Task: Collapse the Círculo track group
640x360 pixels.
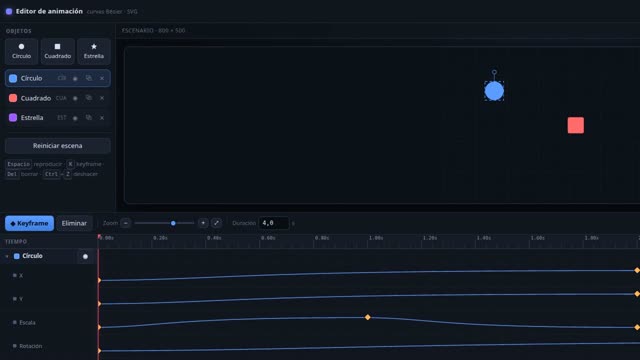Action: click(7, 256)
